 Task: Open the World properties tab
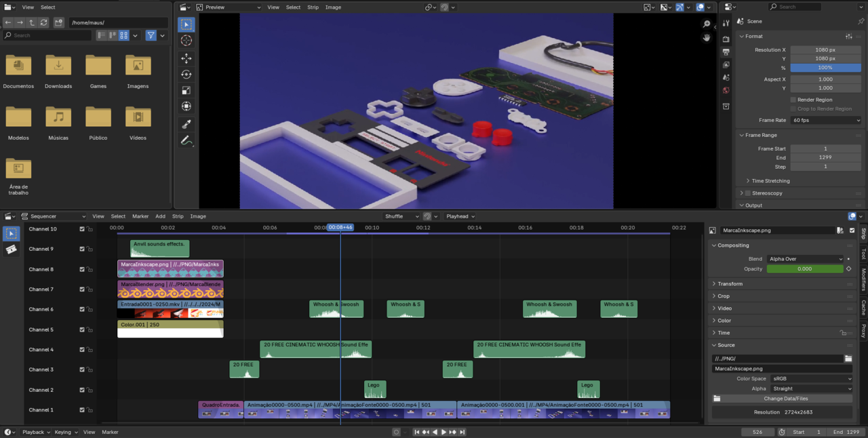pos(726,90)
